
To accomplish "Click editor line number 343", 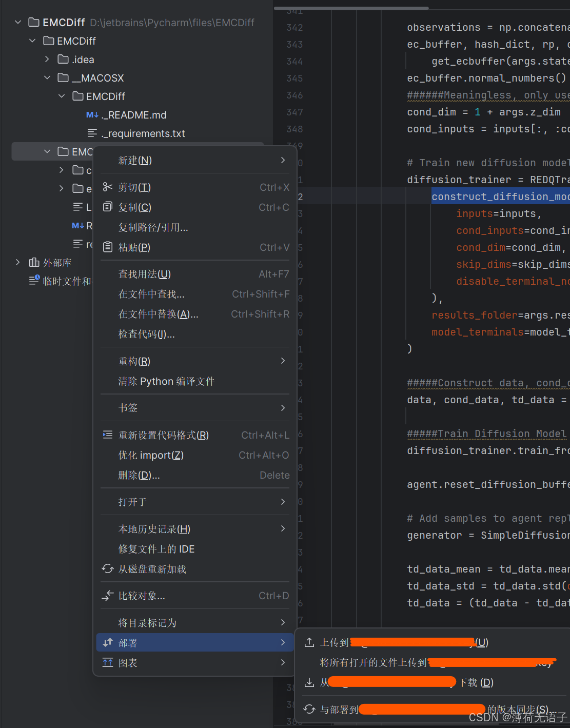I will click(294, 44).
